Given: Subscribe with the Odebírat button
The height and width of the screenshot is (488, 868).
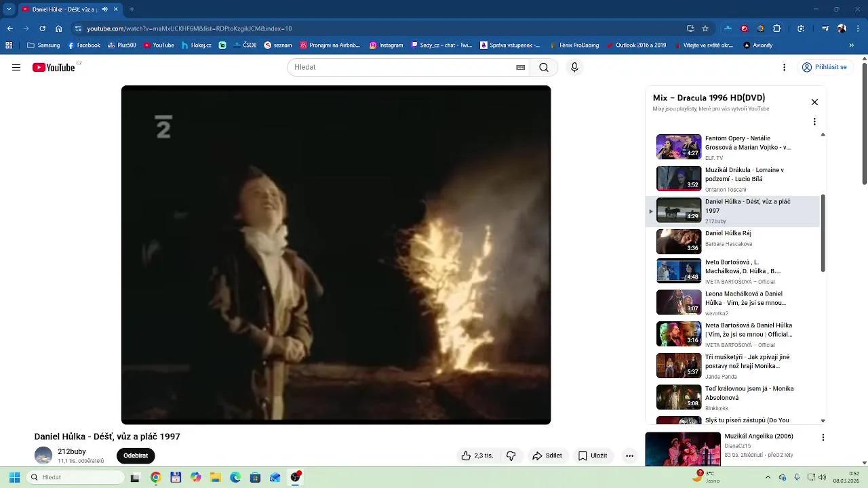Looking at the screenshot, I should (x=136, y=455).
